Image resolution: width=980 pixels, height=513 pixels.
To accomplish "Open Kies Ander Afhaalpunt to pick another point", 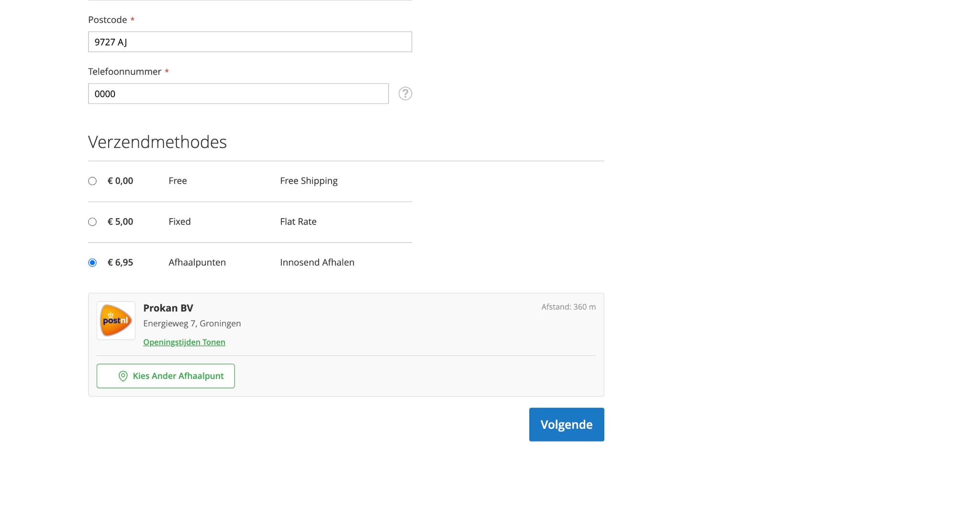I will pos(166,376).
